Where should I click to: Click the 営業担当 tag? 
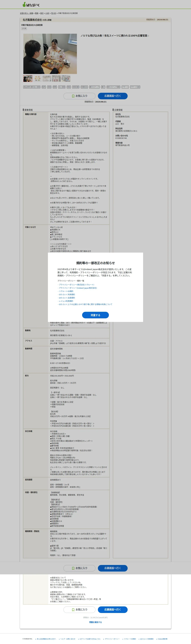tap(84, 87)
